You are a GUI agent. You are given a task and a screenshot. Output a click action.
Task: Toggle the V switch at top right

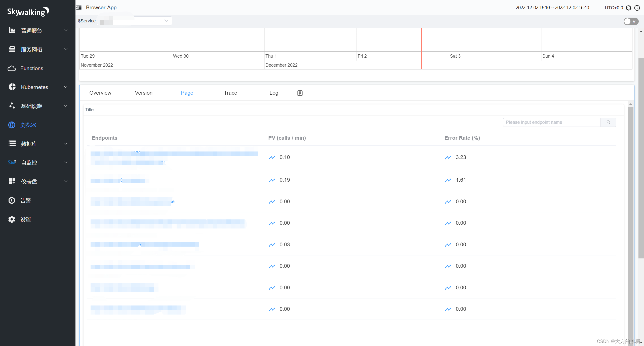point(631,21)
